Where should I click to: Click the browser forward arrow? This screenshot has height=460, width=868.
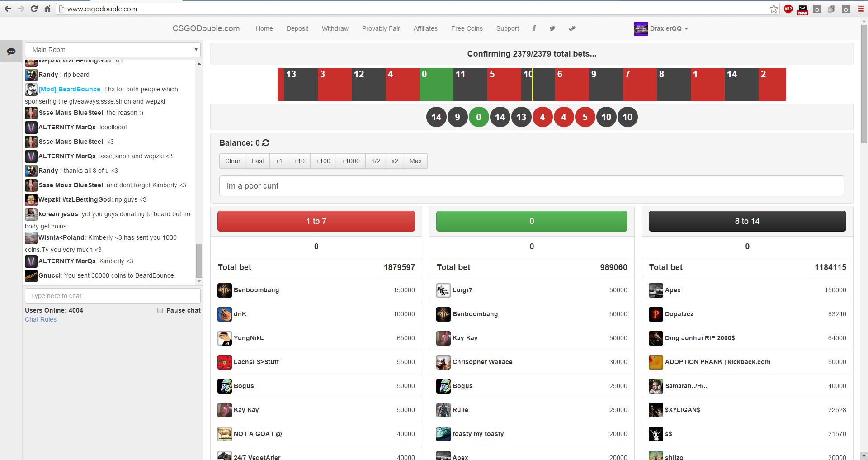21,9
